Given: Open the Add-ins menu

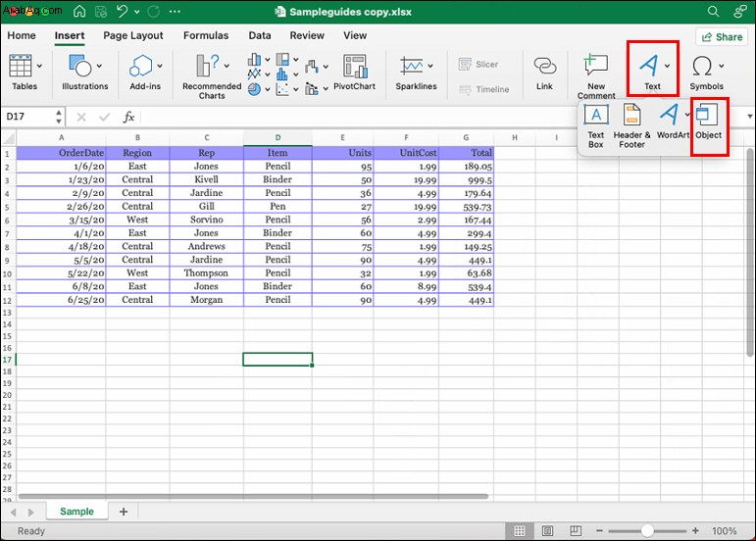Looking at the screenshot, I should 145,73.
